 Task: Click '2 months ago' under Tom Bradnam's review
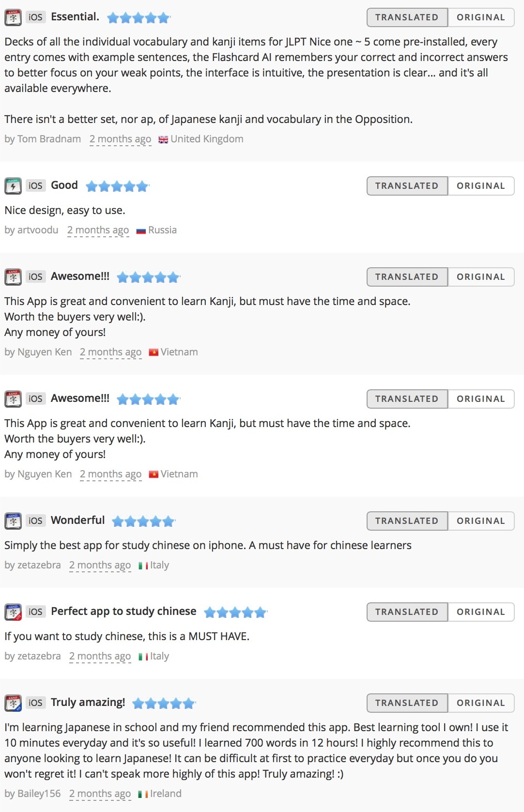pyautogui.click(x=120, y=139)
